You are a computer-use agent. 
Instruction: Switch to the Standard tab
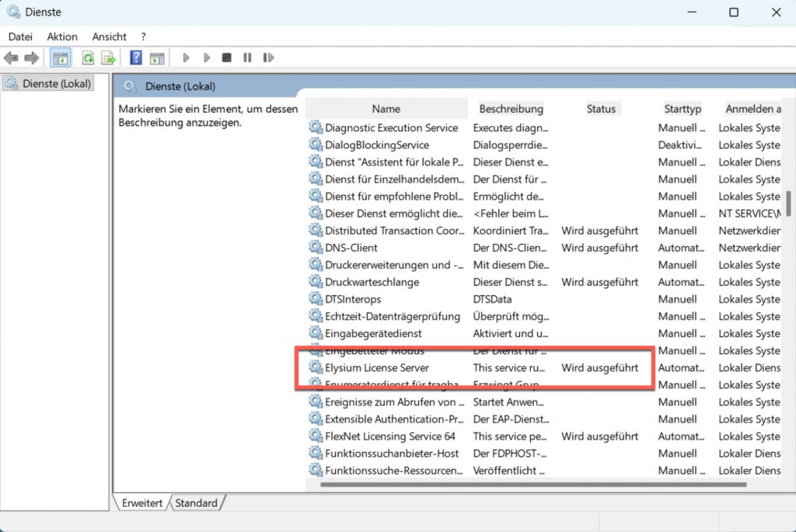click(196, 503)
